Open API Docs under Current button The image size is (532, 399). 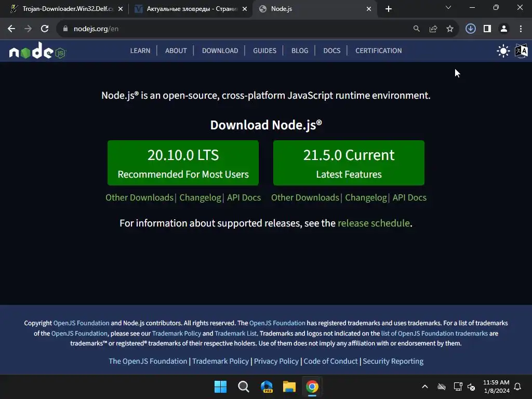pos(409,197)
